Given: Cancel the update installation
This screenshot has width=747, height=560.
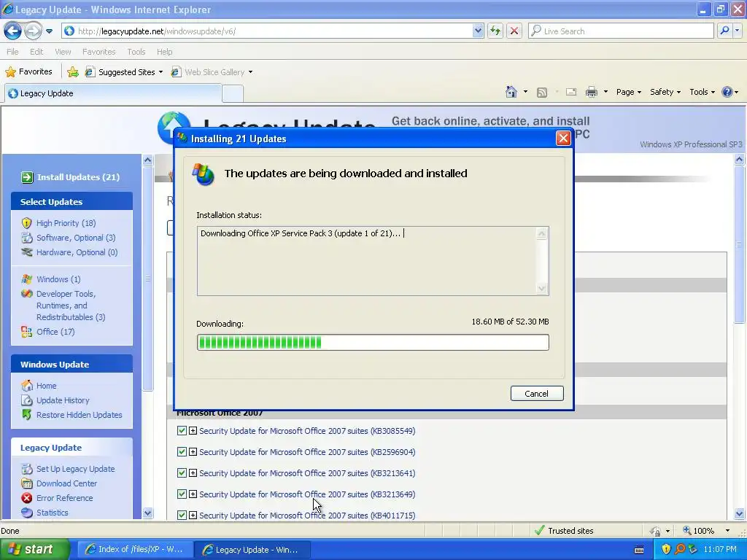Looking at the screenshot, I should pos(537,393).
